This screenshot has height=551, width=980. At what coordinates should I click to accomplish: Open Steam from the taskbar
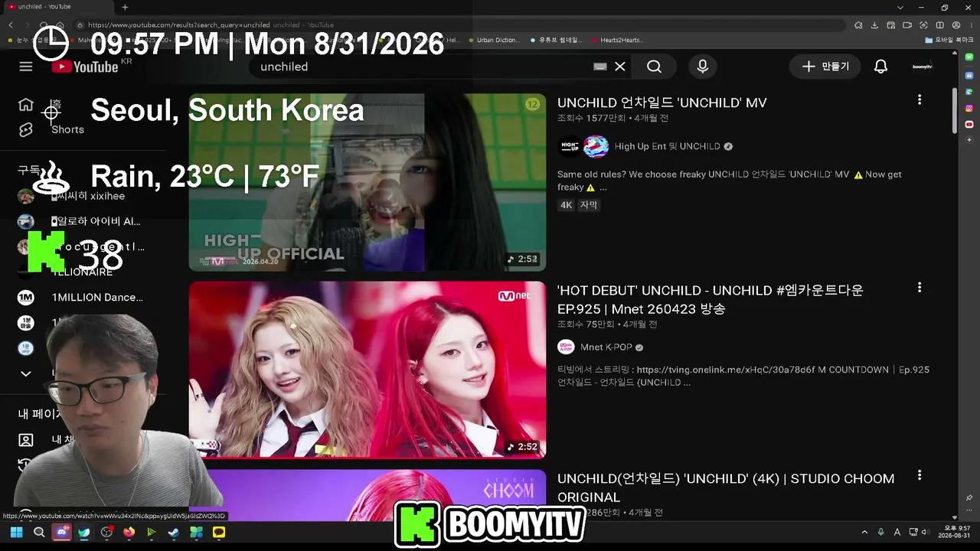click(x=174, y=532)
